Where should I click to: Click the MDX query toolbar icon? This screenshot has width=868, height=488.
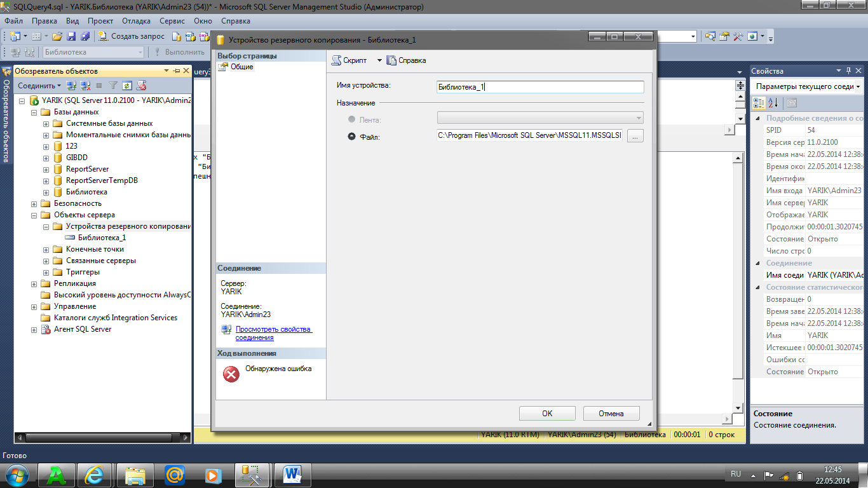(191, 36)
